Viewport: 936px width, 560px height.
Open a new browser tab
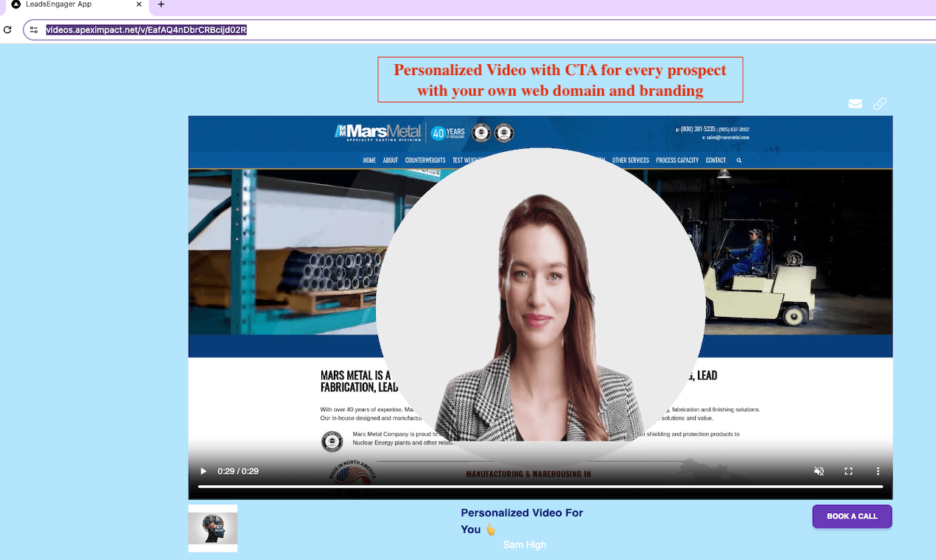161,4
